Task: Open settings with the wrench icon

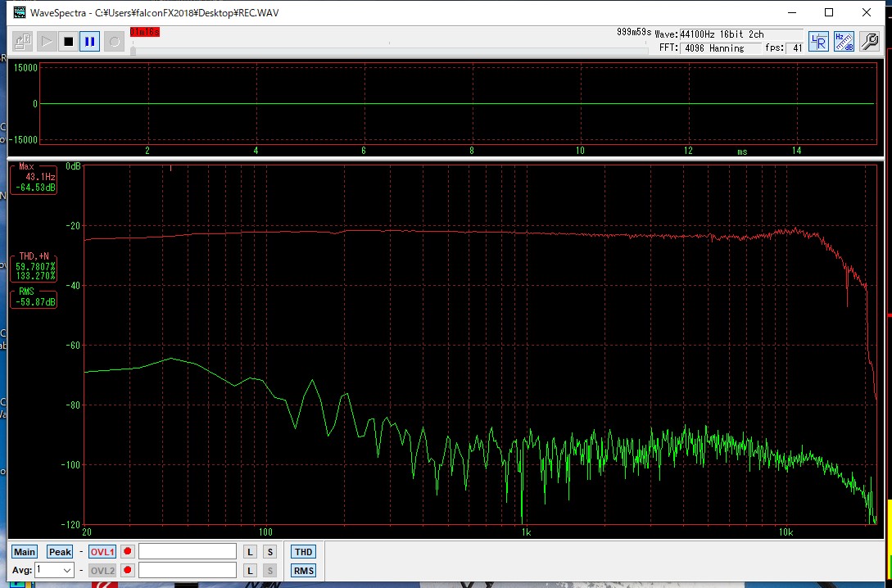Action: 869,42
